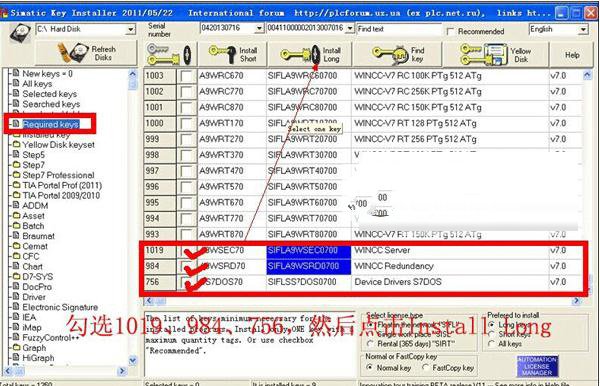Click the Help button
The height and width of the screenshot is (386, 600).
[572, 55]
